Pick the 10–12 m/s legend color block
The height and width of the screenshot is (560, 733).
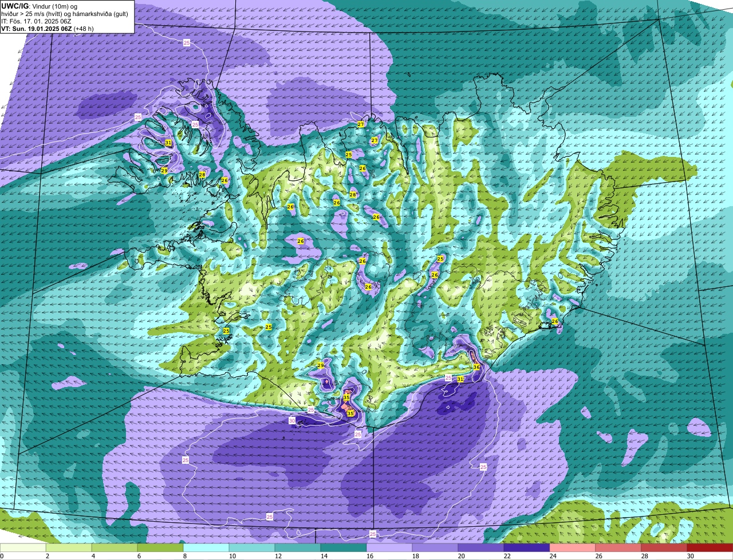pos(252,548)
